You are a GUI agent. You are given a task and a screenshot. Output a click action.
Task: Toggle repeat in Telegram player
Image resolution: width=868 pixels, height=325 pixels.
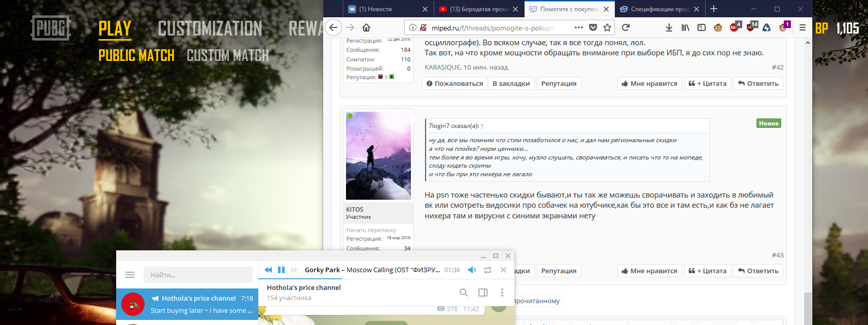(x=488, y=270)
